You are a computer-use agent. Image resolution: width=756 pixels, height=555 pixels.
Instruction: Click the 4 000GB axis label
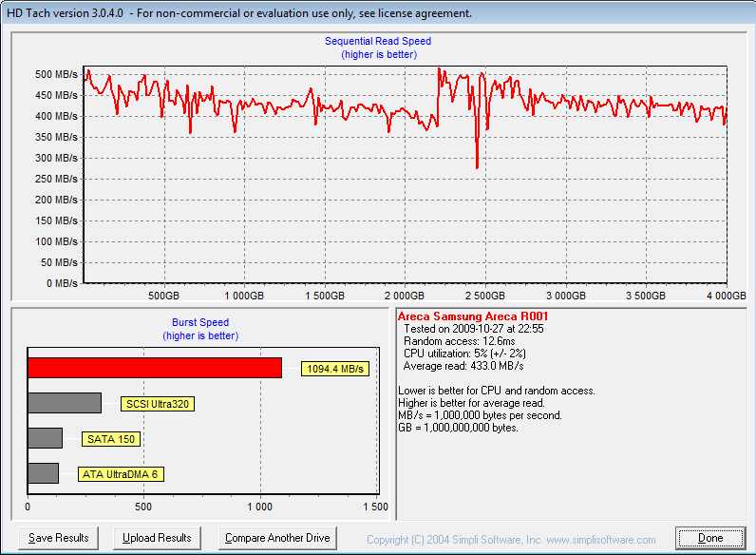(x=727, y=296)
